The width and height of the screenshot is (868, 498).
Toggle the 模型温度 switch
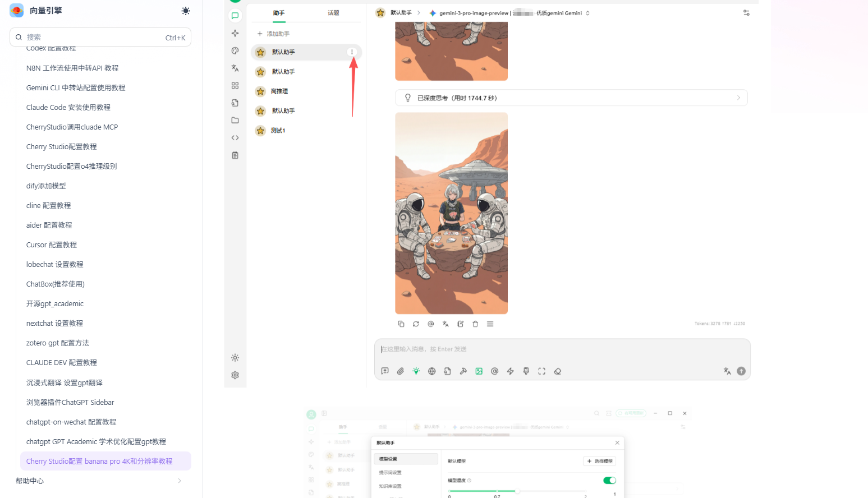[609, 480]
